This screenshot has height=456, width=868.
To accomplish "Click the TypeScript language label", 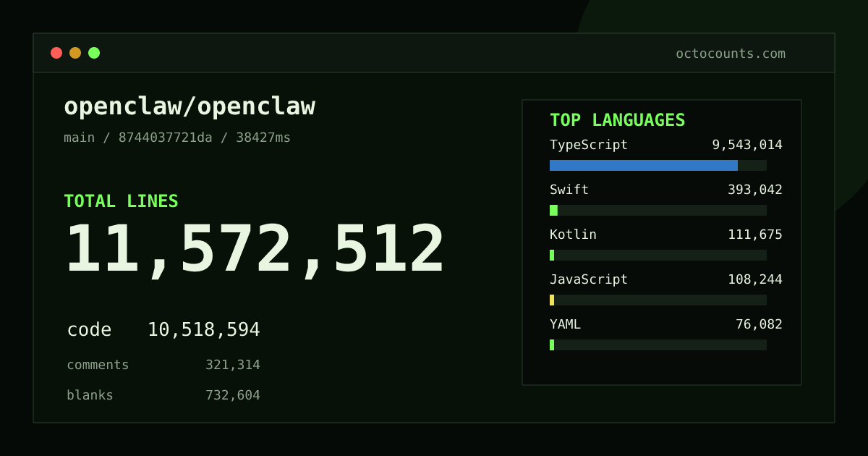I will (x=589, y=145).
